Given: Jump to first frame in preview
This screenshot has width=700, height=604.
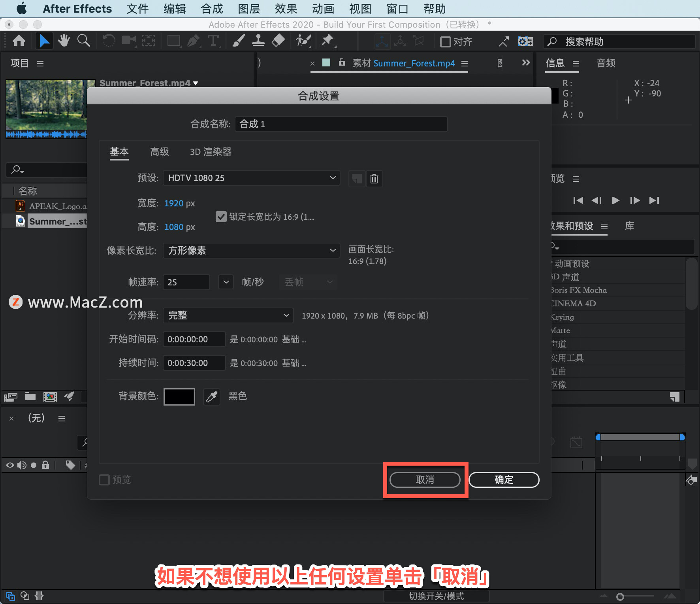Looking at the screenshot, I should 578,200.
